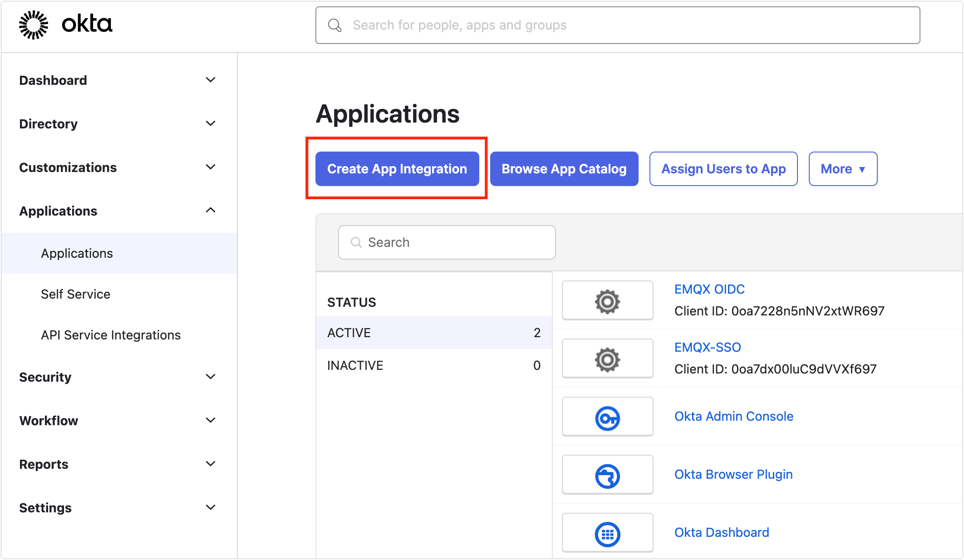
Task: Click the Okta Admin Console key icon
Action: (x=607, y=418)
